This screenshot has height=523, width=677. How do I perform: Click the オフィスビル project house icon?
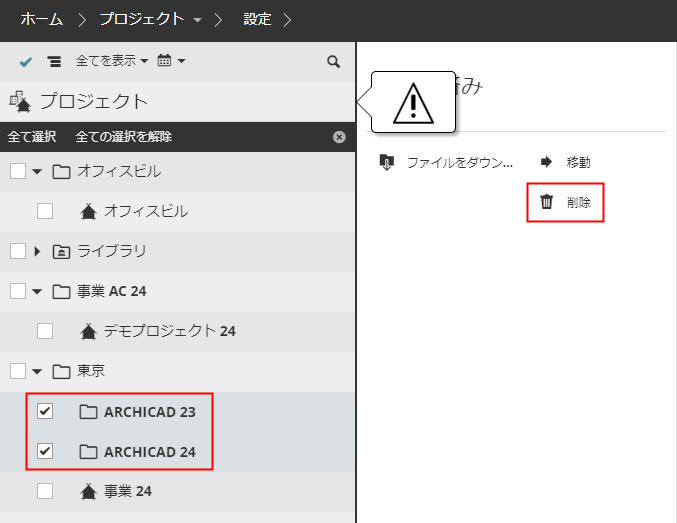(x=89, y=212)
